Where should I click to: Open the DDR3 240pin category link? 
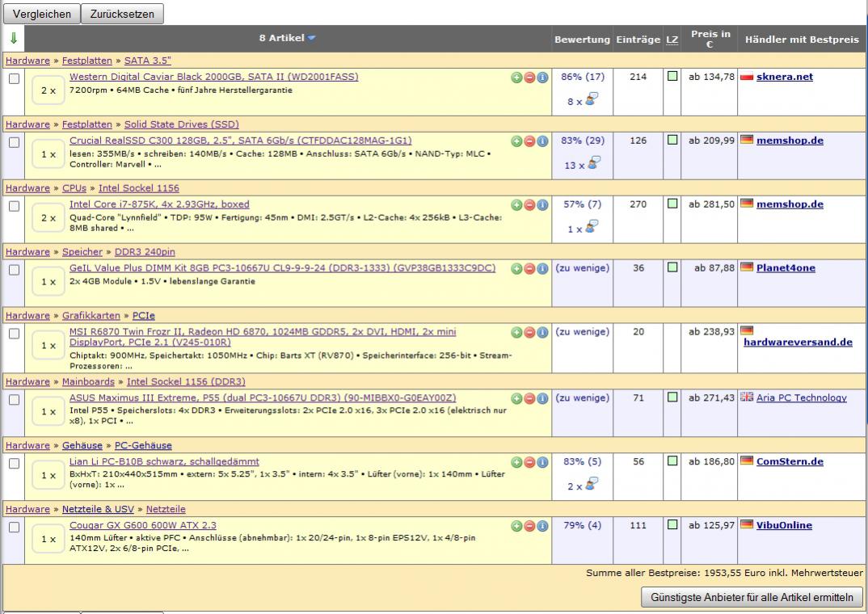point(145,252)
